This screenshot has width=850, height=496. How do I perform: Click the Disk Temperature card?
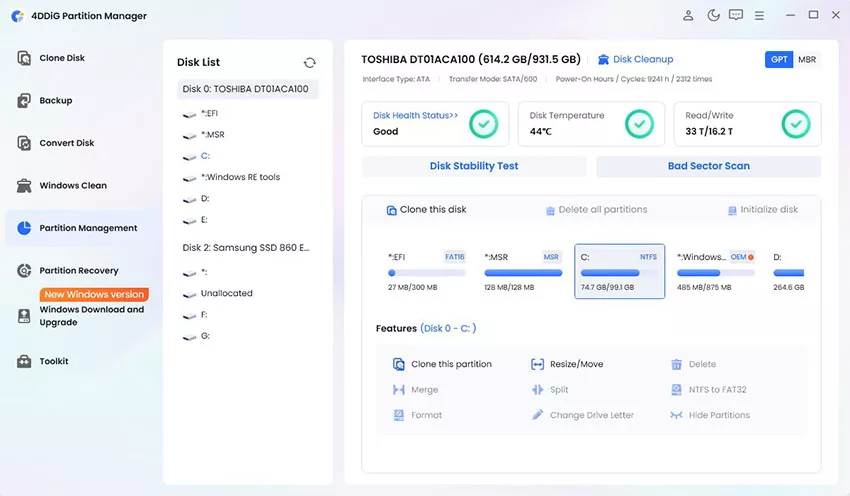tap(591, 124)
